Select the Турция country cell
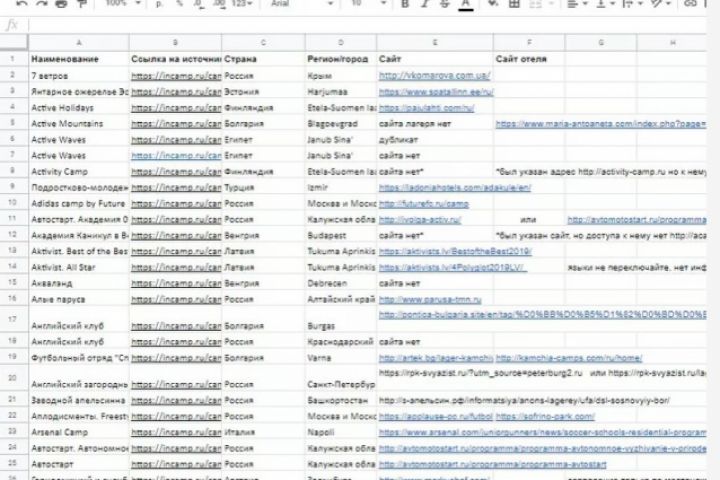720x480 pixels. point(264,187)
